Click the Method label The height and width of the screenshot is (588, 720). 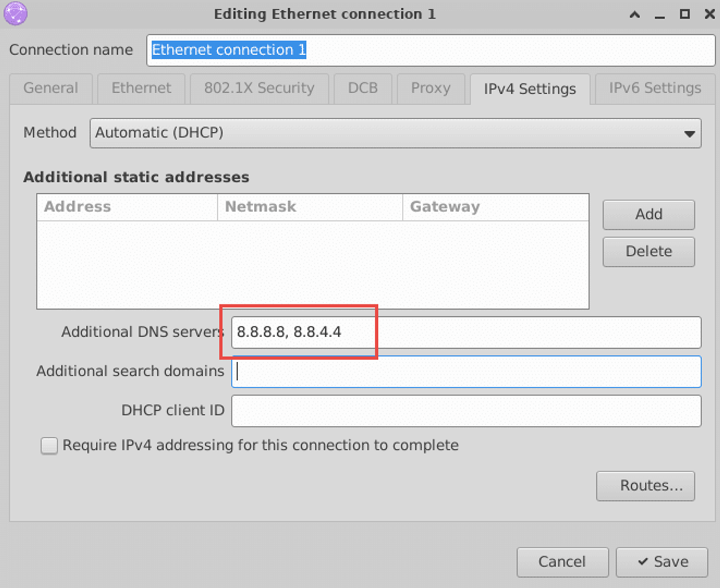[50, 133]
